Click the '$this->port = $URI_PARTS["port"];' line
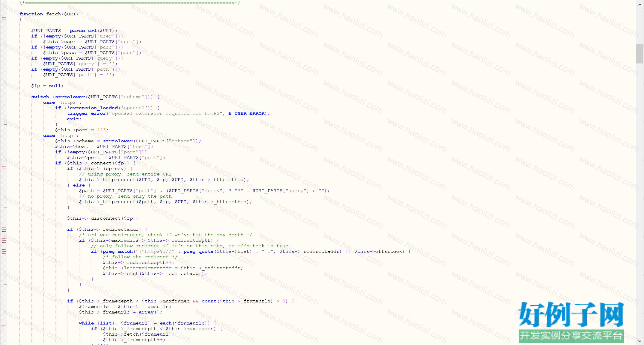Viewport: 644px width, 345px height. pyautogui.click(x=116, y=157)
